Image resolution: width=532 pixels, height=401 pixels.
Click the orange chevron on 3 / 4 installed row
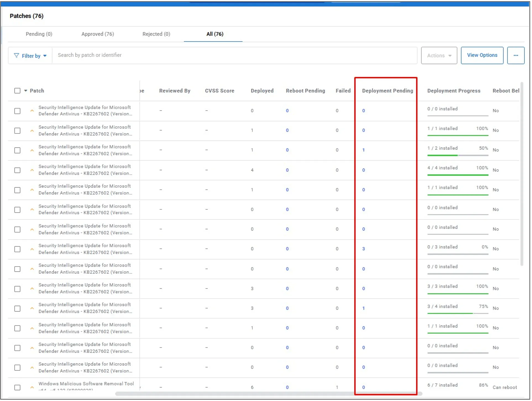(32, 308)
